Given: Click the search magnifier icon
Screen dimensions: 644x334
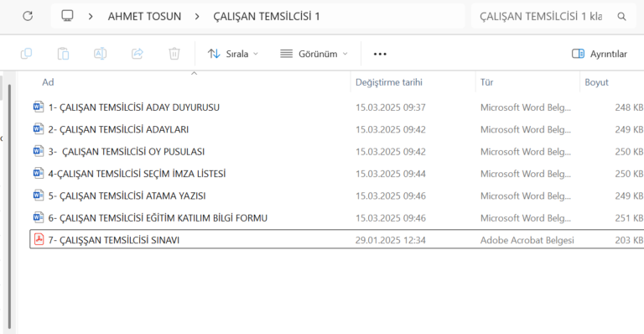Looking at the screenshot, I should click(x=622, y=17).
